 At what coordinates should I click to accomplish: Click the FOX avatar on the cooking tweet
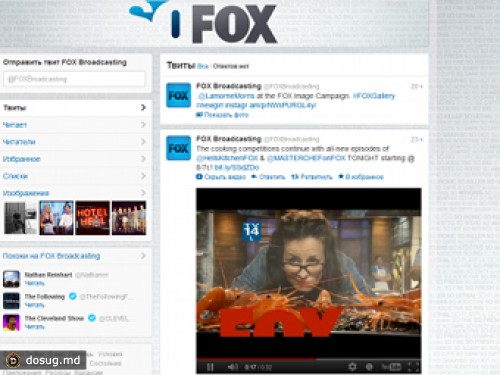pos(178,148)
